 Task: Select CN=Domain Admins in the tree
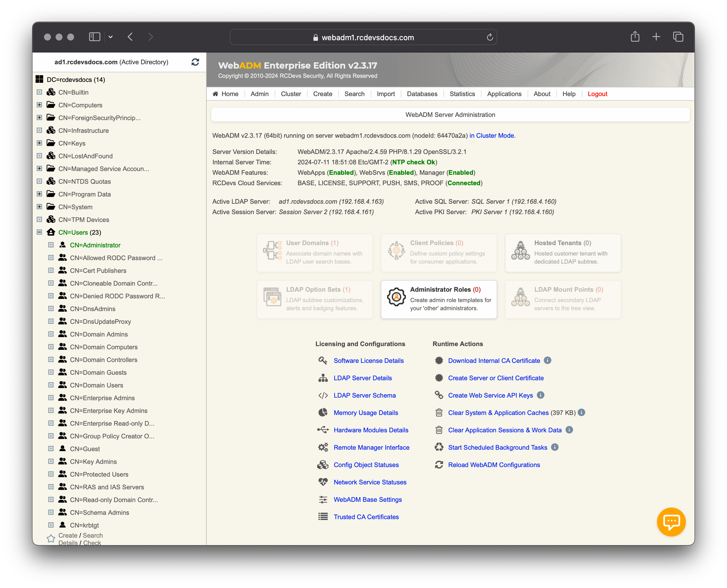pyautogui.click(x=99, y=334)
